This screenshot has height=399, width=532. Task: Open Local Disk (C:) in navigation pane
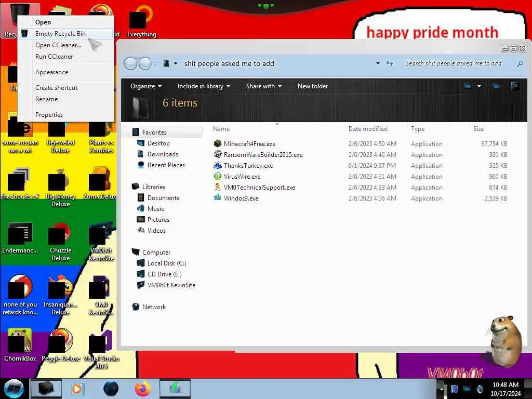pos(167,263)
